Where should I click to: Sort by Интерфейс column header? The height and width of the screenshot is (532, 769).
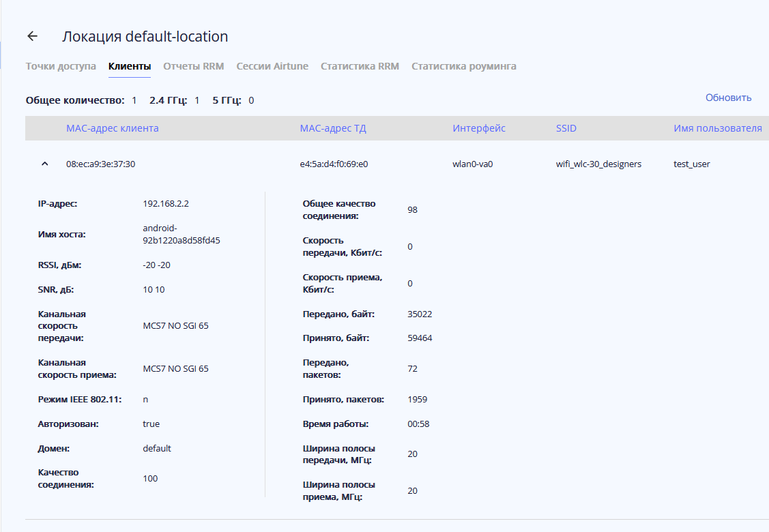point(479,128)
